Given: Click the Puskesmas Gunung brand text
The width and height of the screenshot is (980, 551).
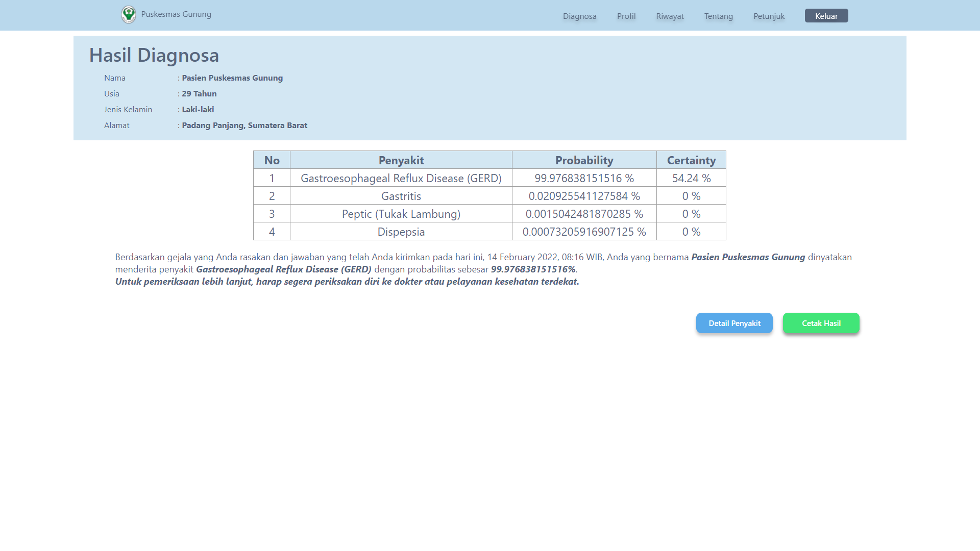Looking at the screenshot, I should pyautogui.click(x=176, y=14).
